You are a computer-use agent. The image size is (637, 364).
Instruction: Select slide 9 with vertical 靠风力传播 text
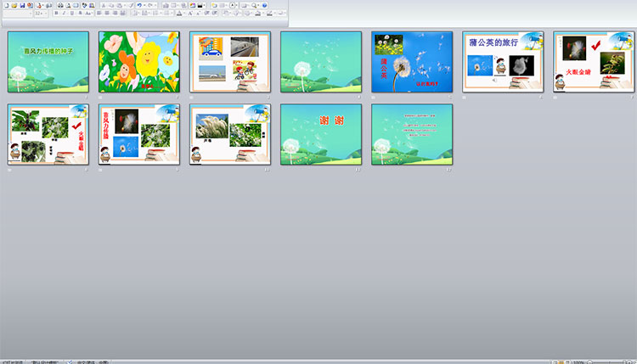139,134
